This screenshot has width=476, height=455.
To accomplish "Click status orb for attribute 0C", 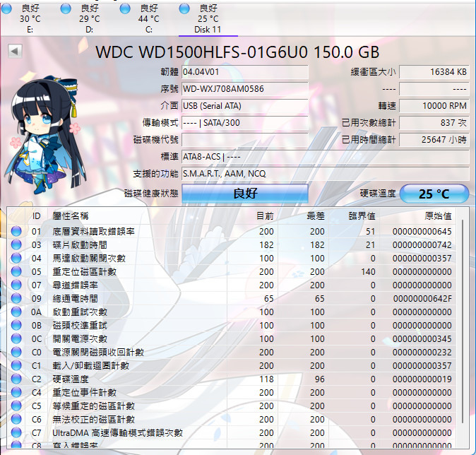I will tap(16, 338).
